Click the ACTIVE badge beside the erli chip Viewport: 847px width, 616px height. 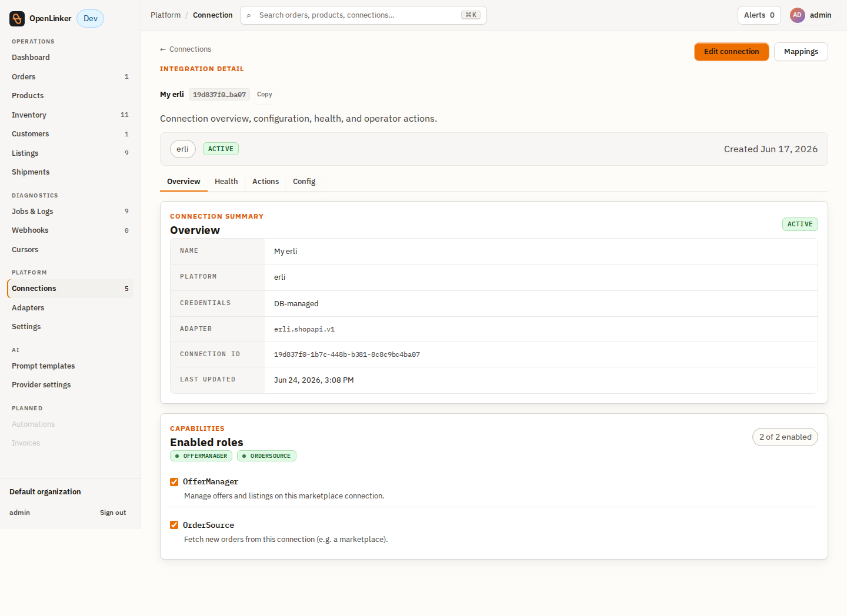(221, 149)
